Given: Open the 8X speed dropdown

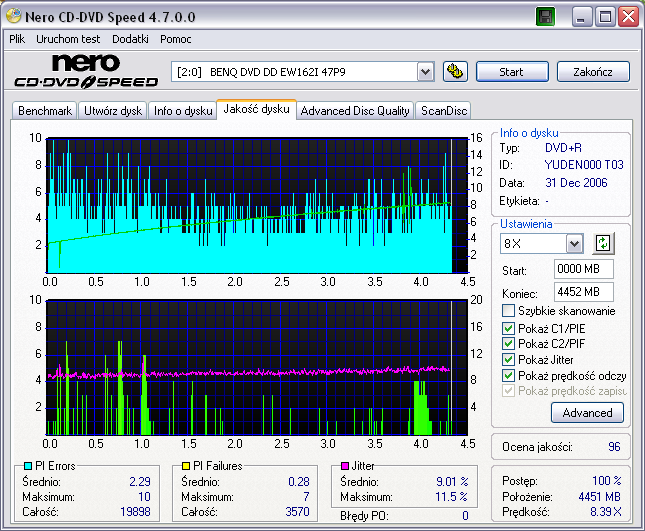Looking at the screenshot, I should tap(574, 244).
